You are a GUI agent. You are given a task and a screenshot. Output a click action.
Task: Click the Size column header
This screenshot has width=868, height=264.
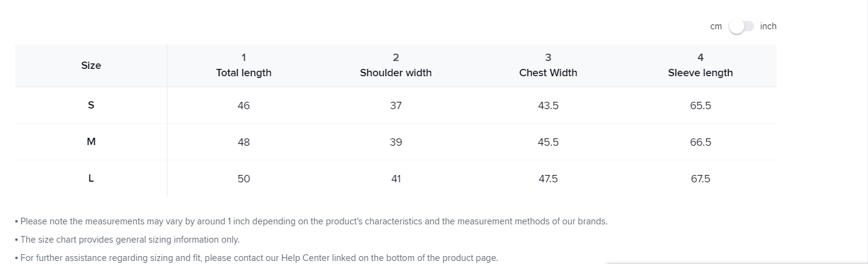pos(91,65)
